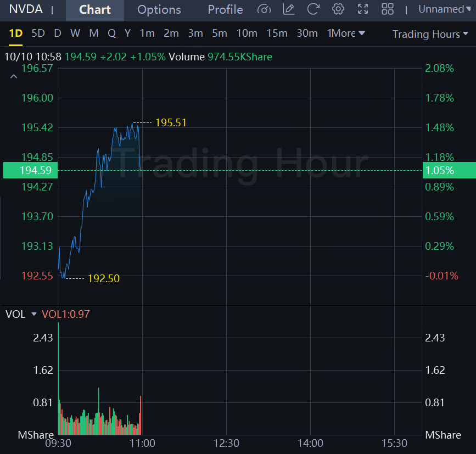Viewport: 476px width, 454px height.
Task: Switch to the Profile tab
Action: click(x=225, y=10)
